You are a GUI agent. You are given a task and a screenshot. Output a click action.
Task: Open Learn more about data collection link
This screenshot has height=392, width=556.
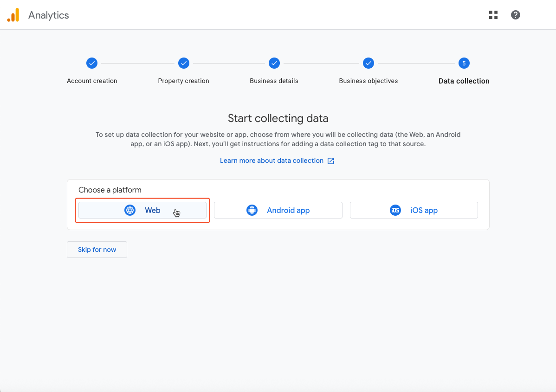pos(272,161)
